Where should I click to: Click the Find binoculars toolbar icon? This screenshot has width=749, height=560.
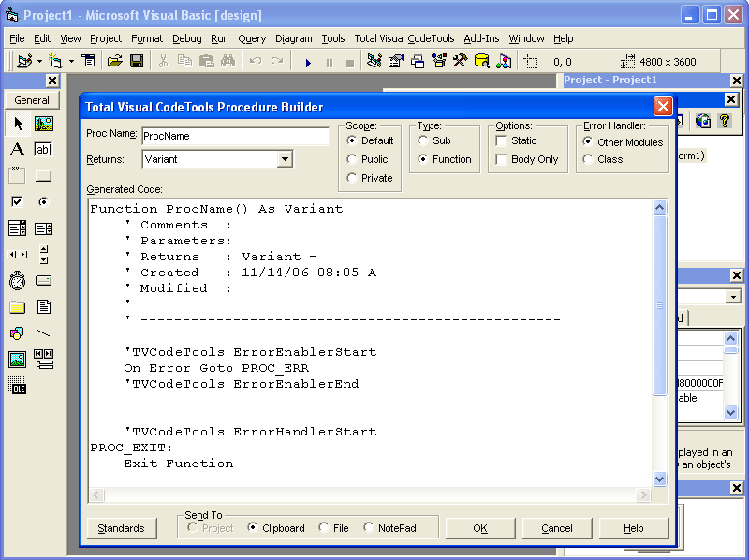(x=228, y=61)
